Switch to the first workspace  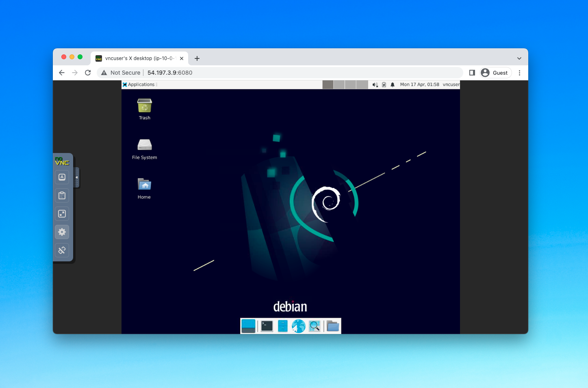coord(328,84)
